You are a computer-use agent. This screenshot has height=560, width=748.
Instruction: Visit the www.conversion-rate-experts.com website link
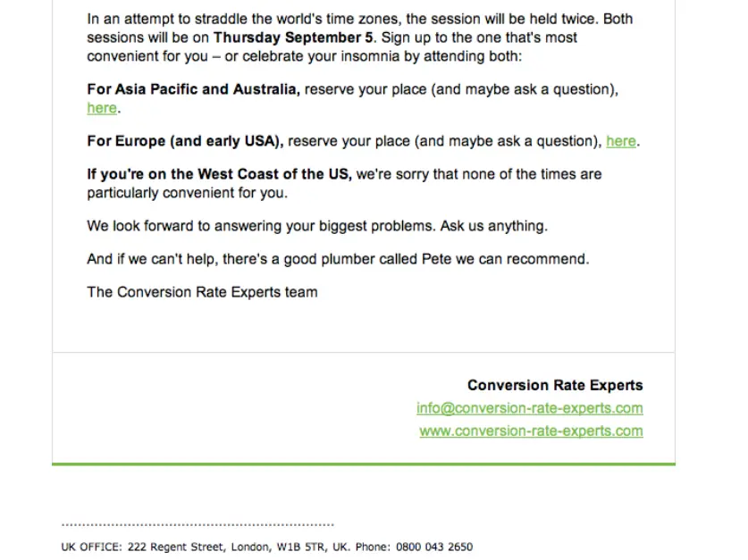tap(531, 430)
